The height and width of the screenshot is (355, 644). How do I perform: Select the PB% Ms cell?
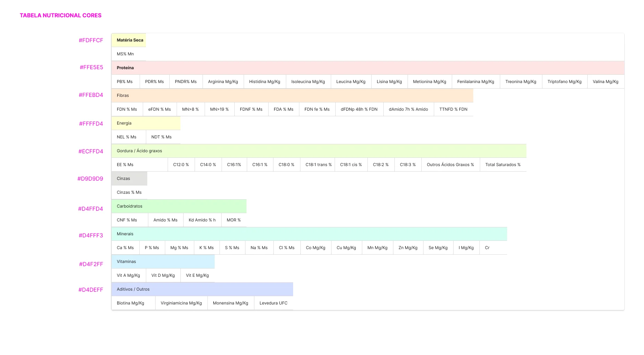click(x=125, y=82)
